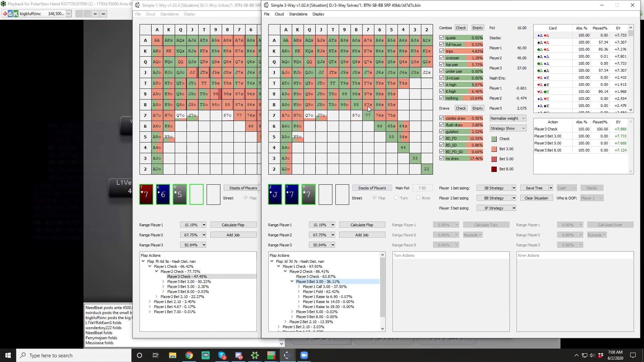Select the River street radio button
644x362 pixels.
(418, 198)
